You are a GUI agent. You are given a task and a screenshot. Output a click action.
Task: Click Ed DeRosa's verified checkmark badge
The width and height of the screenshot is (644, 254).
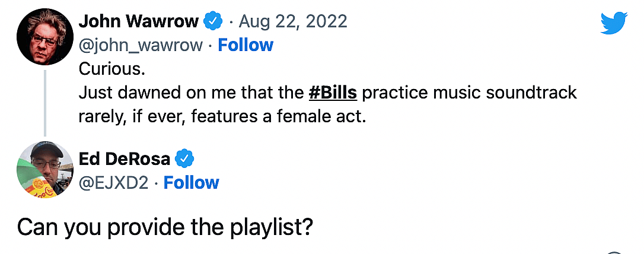pos(185,159)
